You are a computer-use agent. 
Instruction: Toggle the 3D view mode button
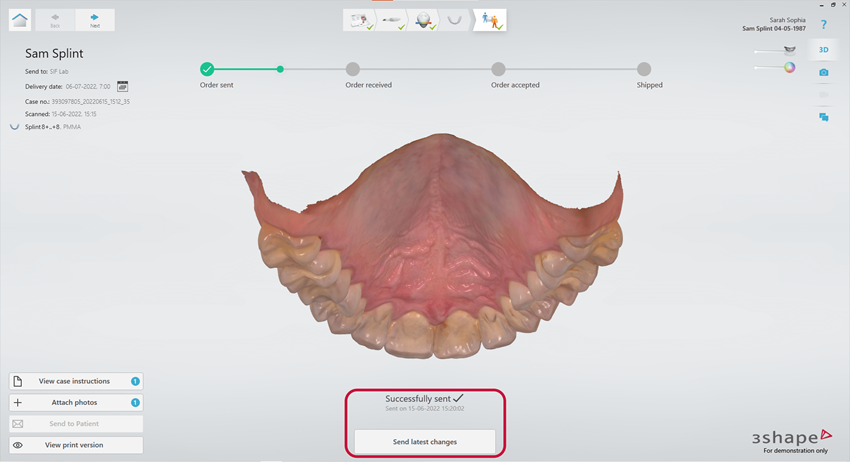823,50
